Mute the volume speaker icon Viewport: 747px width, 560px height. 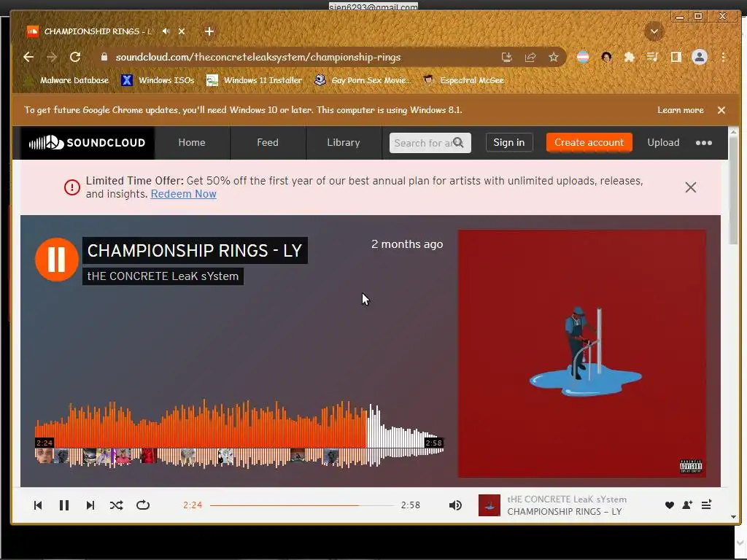click(455, 505)
